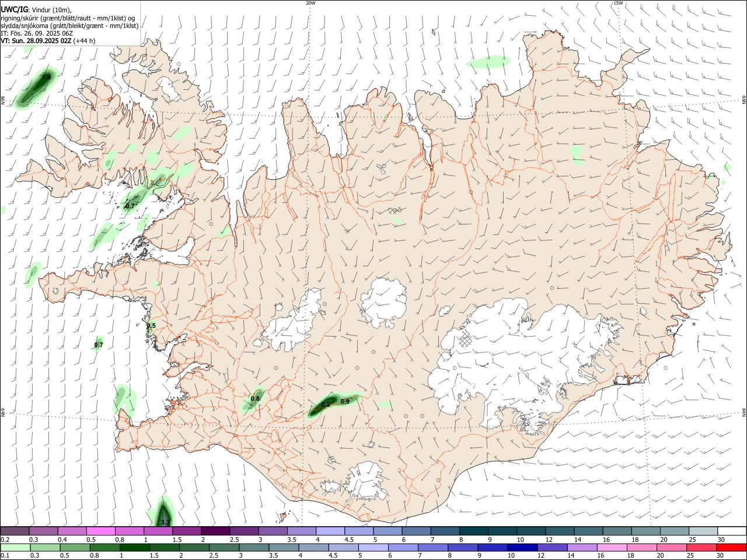Select the dusky purple swatch after upper 0.2

coord(15,531)
